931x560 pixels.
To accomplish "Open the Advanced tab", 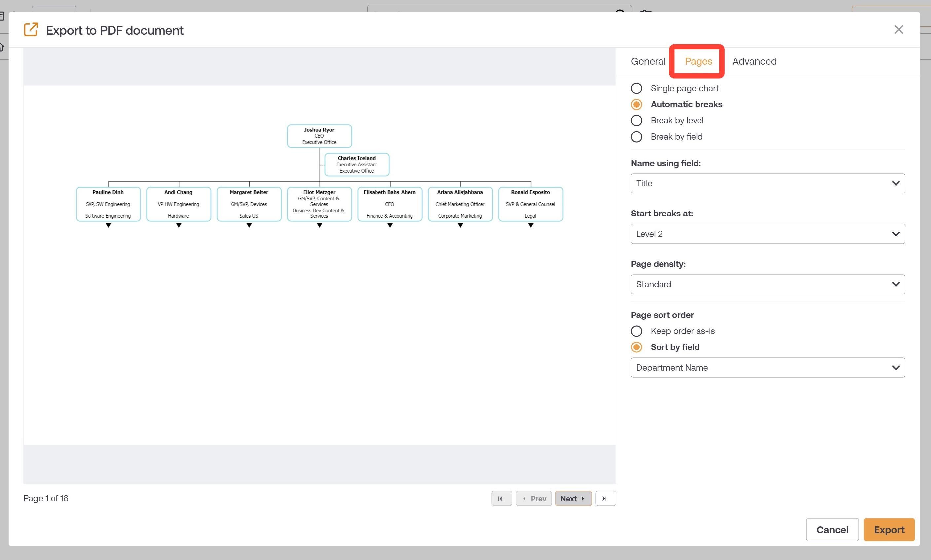I will (x=754, y=61).
